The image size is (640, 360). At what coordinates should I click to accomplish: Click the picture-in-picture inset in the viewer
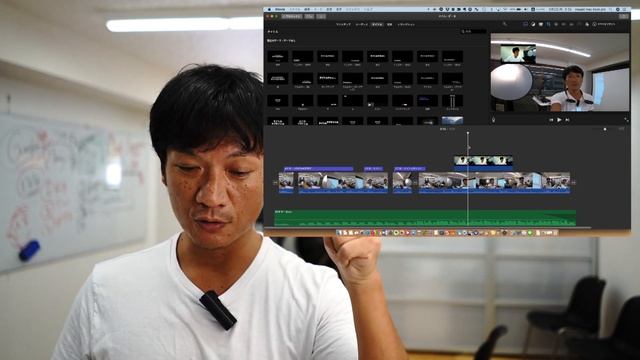click(x=518, y=54)
